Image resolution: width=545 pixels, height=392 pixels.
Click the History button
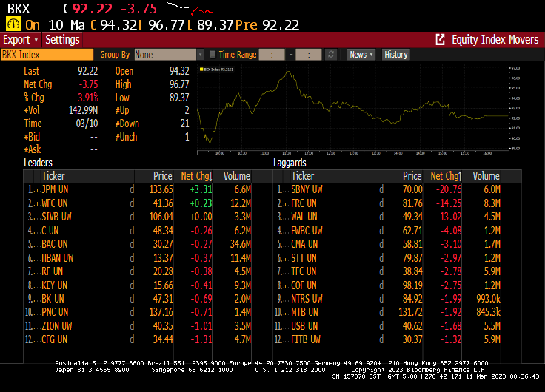click(x=395, y=55)
